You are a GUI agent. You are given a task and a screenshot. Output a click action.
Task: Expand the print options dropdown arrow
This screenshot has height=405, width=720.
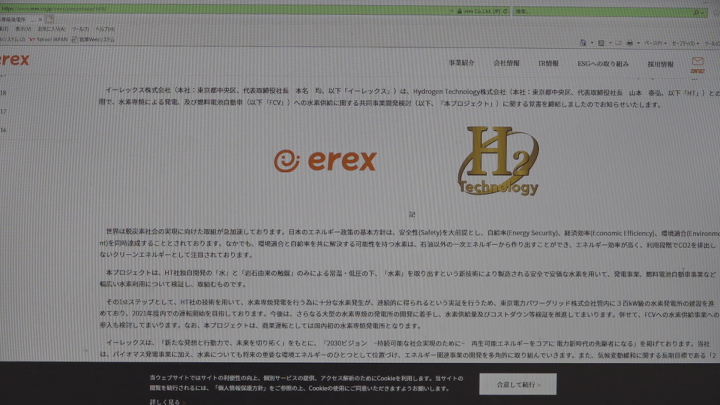click(x=638, y=43)
